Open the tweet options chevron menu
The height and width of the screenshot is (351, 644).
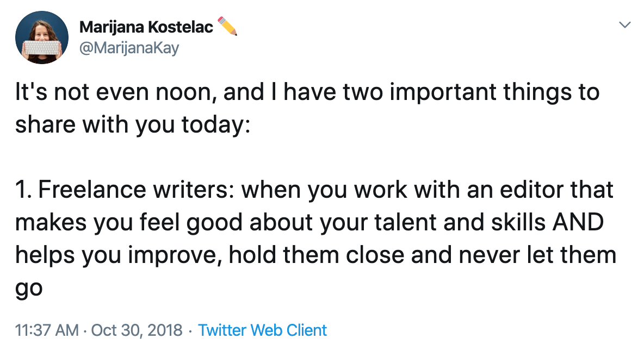625,25
